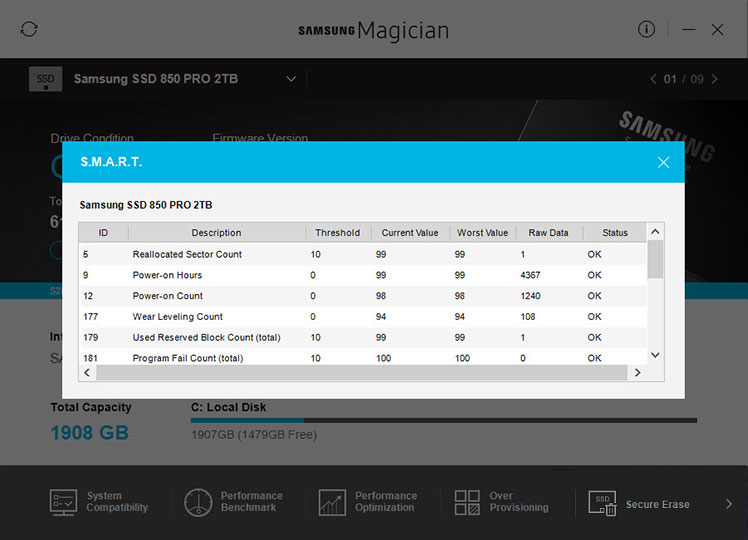Select the System Compatibility menu label
This screenshot has width=748, height=540.
point(117,502)
